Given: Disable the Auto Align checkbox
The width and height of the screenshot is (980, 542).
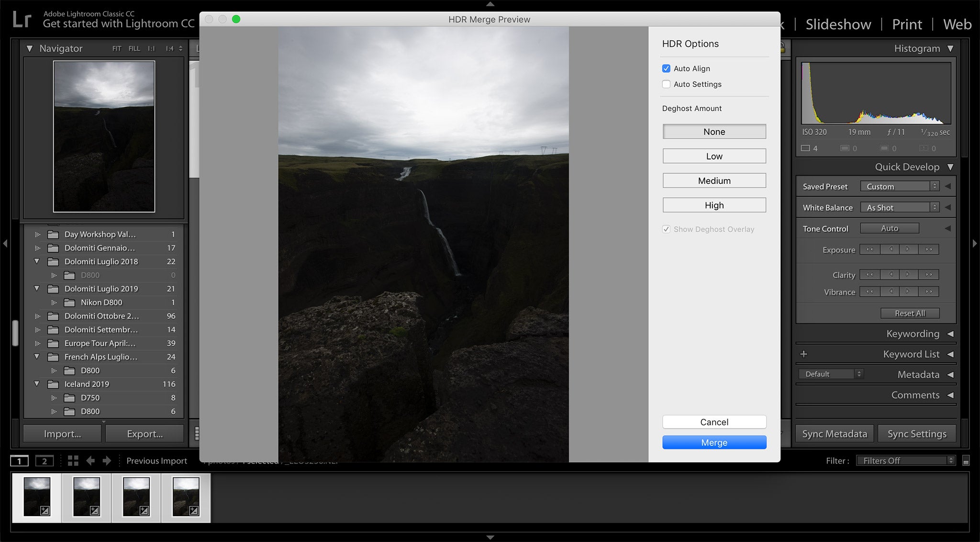Looking at the screenshot, I should 666,68.
